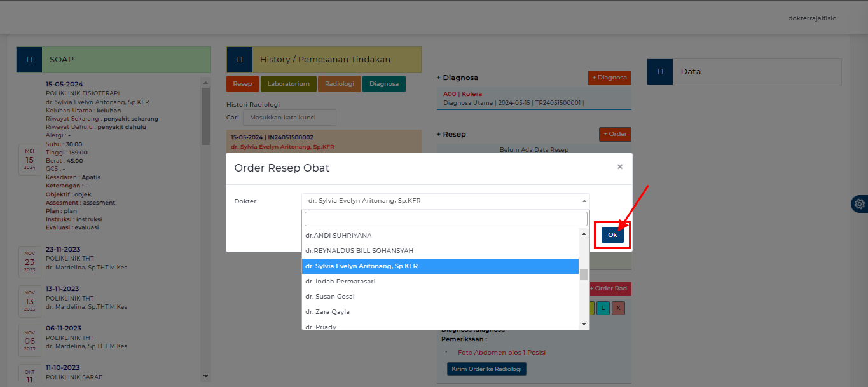Close the Order Resep Obat dialog with the × icon
Viewport: 868px width, 387px height.
619,166
